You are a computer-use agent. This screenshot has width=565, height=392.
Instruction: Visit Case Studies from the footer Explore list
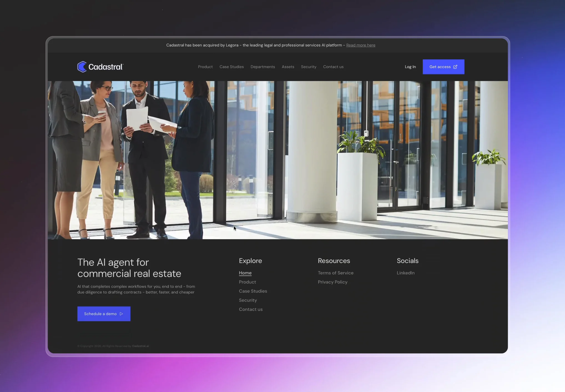(253, 291)
